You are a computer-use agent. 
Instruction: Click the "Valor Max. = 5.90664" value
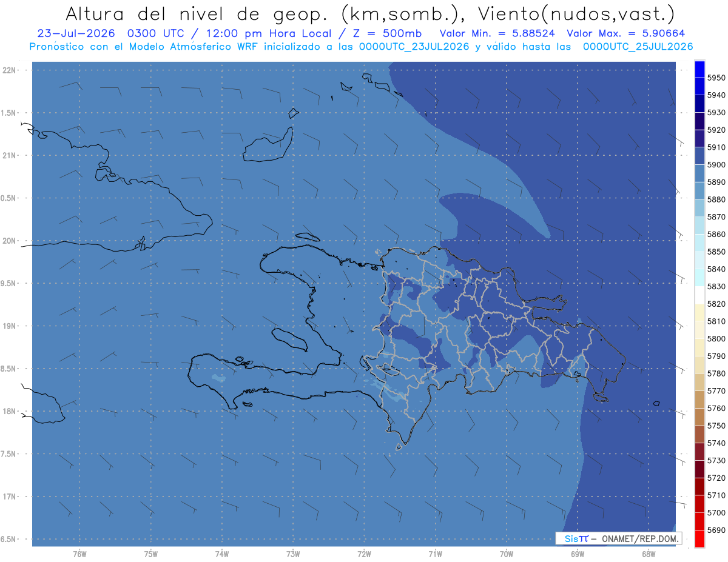pos(627,34)
